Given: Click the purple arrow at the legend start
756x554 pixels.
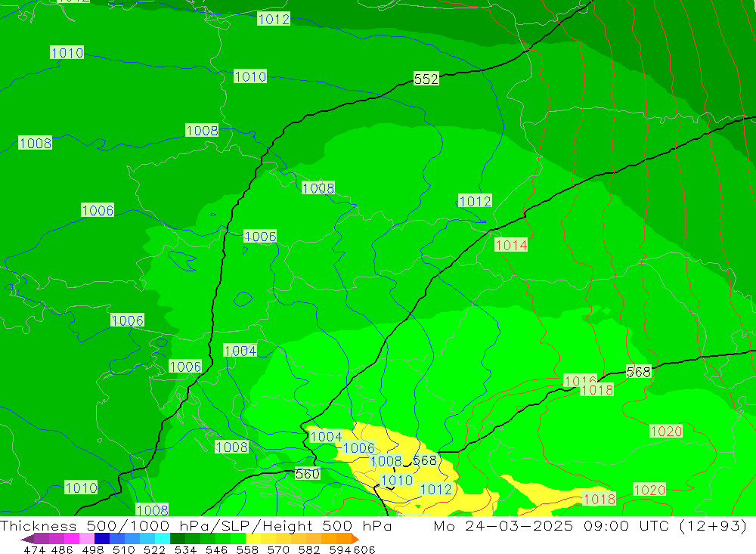Looking at the screenshot, I should click(x=27, y=539).
